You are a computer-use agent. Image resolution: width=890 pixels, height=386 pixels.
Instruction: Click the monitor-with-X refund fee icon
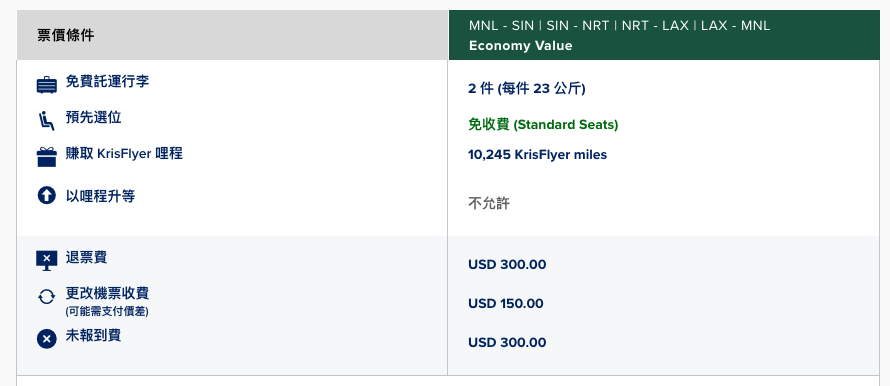coord(47,261)
